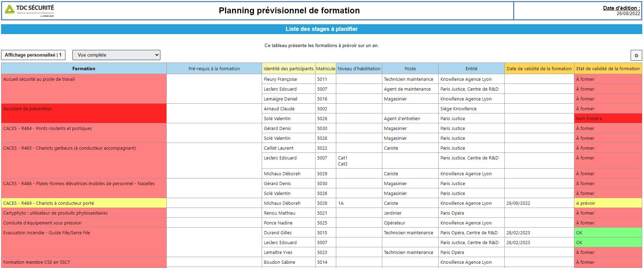
Task: Select the Pré-requis à la formation header
Action: pos(214,68)
